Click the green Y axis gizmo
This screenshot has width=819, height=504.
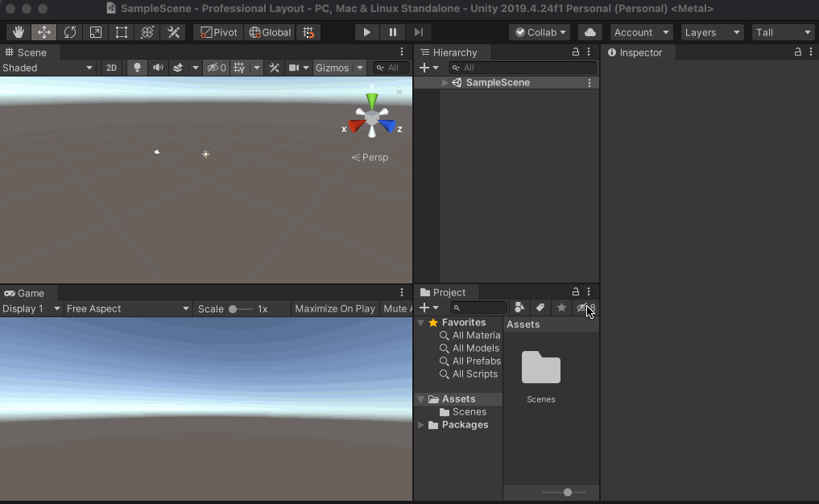372,101
